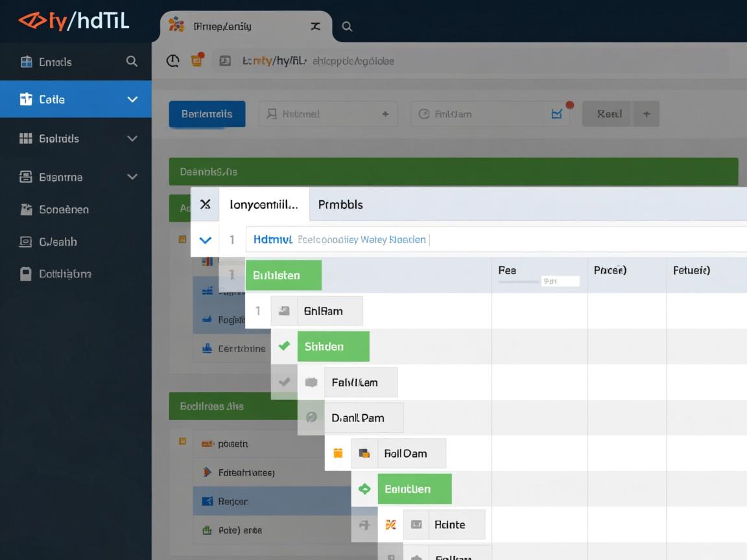The image size is (747, 560).
Task: Click the orange icon beside Foll Dam
Action: pos(337,453)
